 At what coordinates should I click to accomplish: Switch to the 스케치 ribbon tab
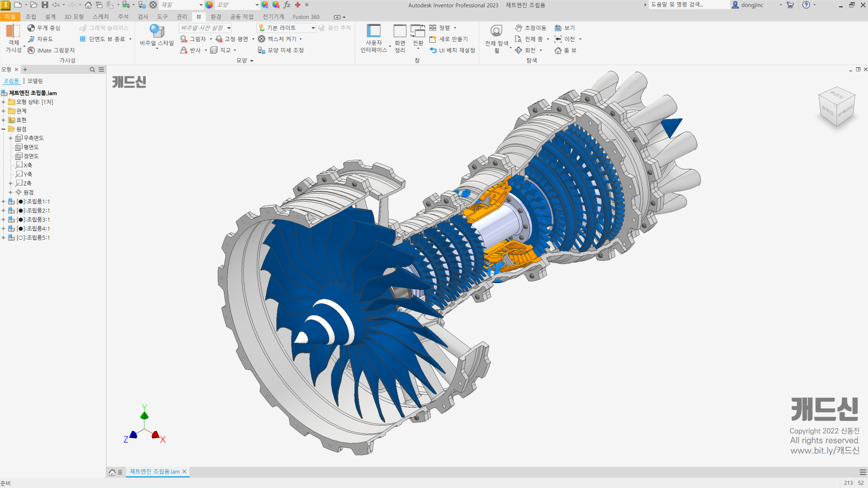100,17
